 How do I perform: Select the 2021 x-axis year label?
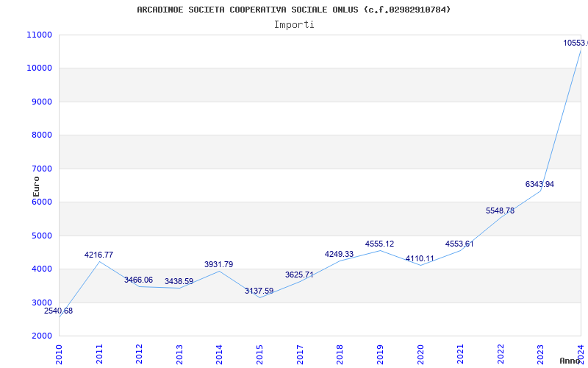[x=461, y=353]
